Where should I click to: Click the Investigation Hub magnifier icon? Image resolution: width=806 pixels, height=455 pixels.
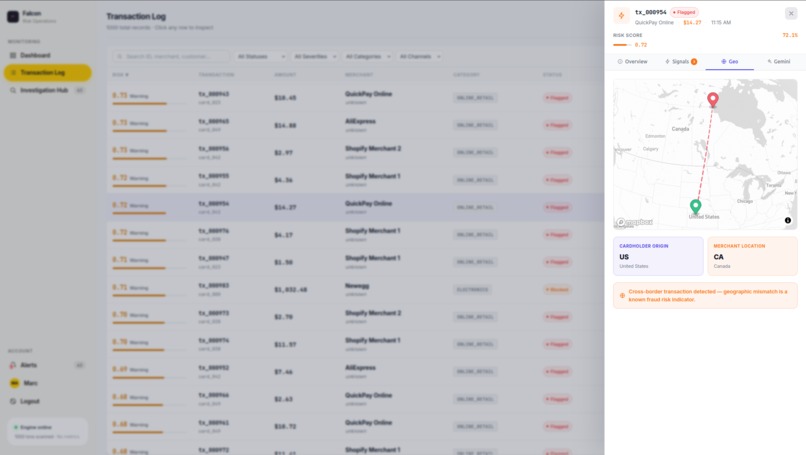click(13, 90)
